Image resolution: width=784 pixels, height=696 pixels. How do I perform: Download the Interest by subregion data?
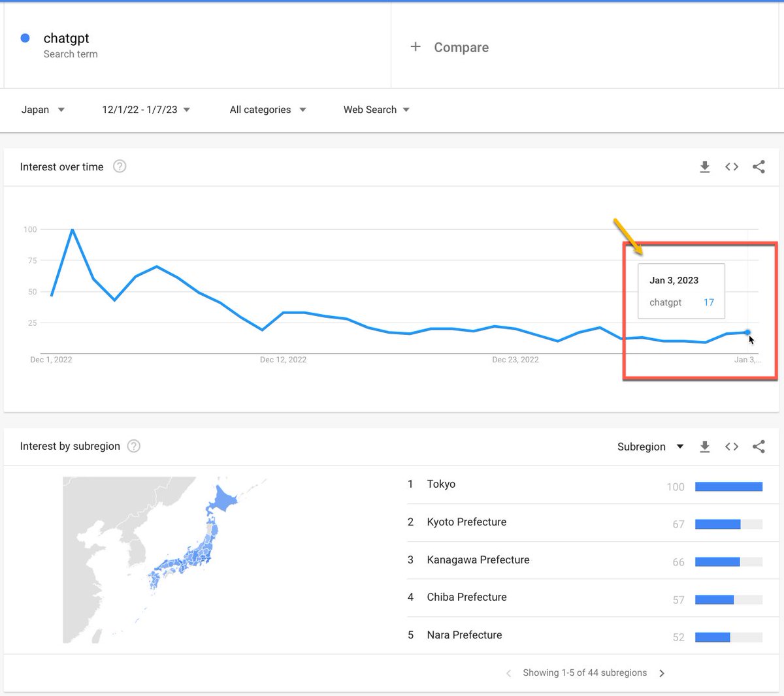click(x=704, y=447)
